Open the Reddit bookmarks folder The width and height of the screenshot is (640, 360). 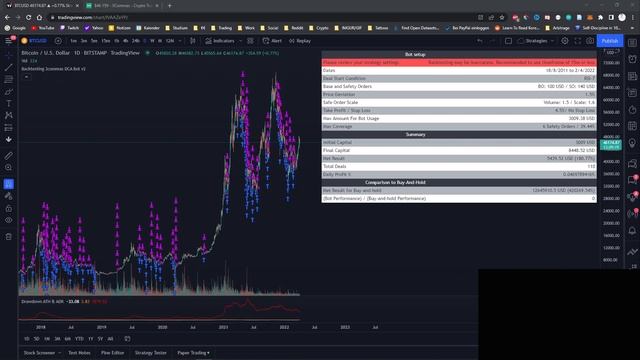[293, 28]
